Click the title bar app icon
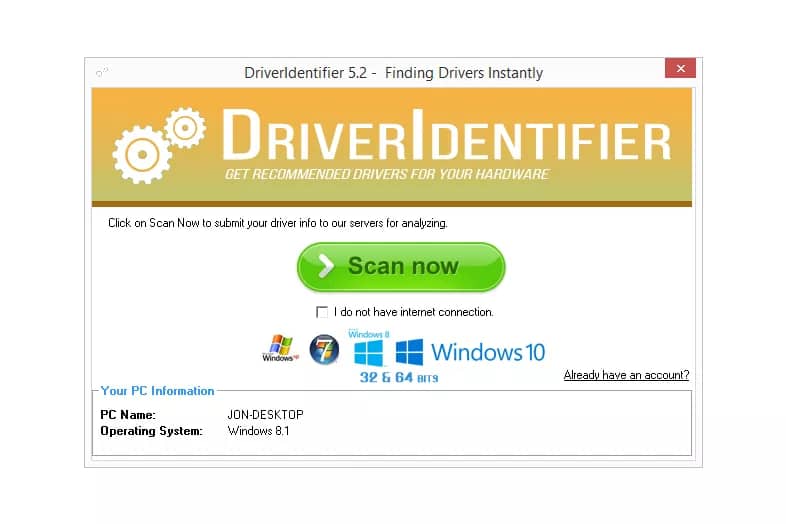Viewport: 786px width, 524px height. (102, 73)
